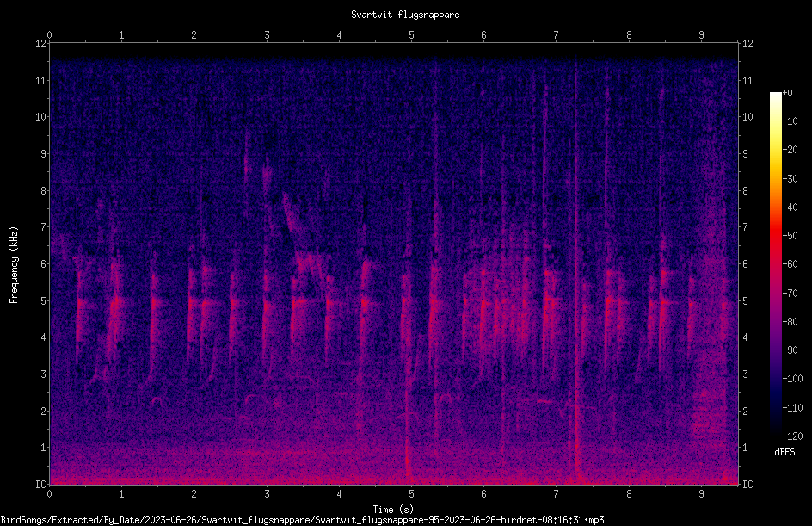Click the "Frequency (kHz)" axis label
812x526 pixels.
[x=14, y=265]
